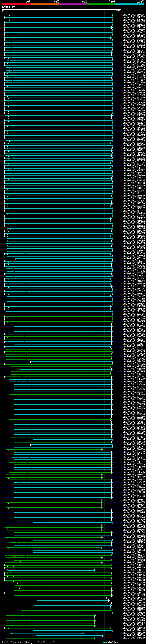Select the UniRef100_P26667 label
Viewport: 146px width, 644px height.
[x=134, y=422]
